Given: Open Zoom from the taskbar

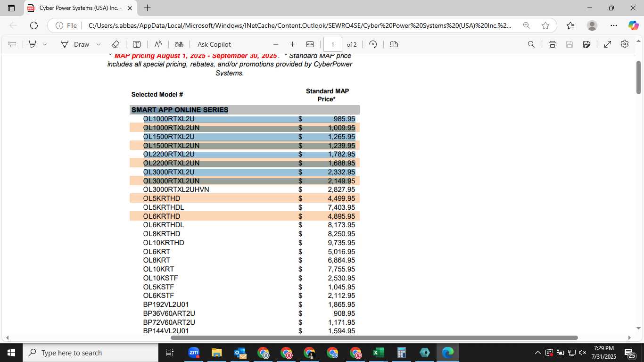Looking at the screenshot, I should (193, 353).
